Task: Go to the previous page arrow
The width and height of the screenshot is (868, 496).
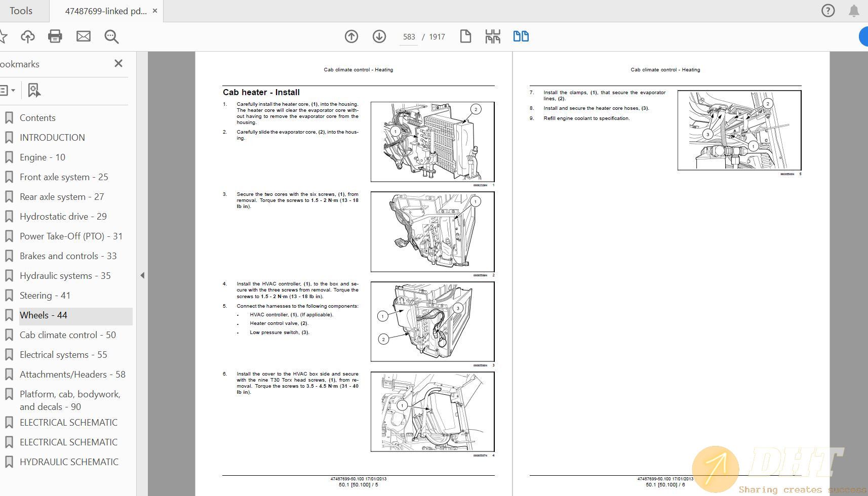Action: click(x=351, y=36)
